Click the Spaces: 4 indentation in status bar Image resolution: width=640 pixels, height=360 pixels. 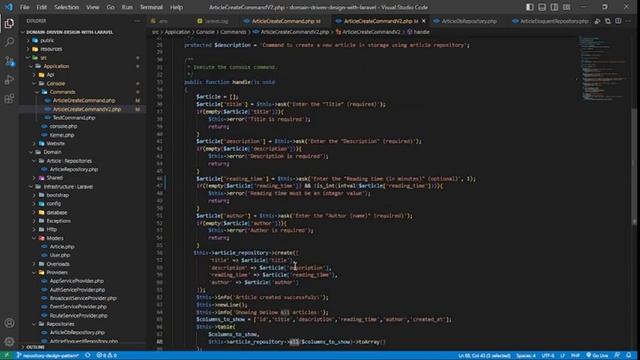(x=526, y=356)
